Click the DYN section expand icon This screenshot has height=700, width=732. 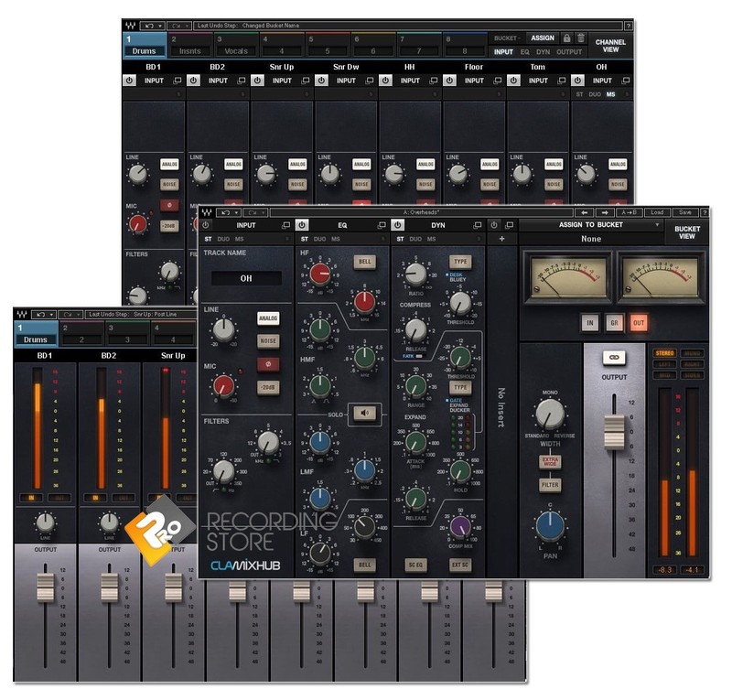pos(477,225)
